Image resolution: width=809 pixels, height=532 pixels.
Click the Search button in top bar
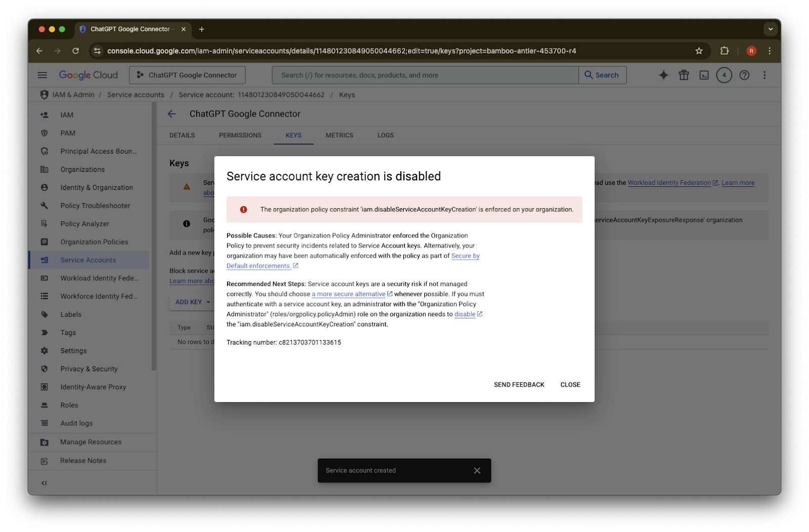click(602, 75)
